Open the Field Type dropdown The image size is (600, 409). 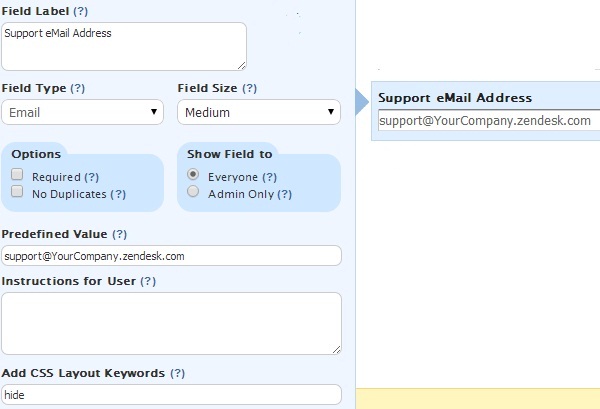click(82, 112)
